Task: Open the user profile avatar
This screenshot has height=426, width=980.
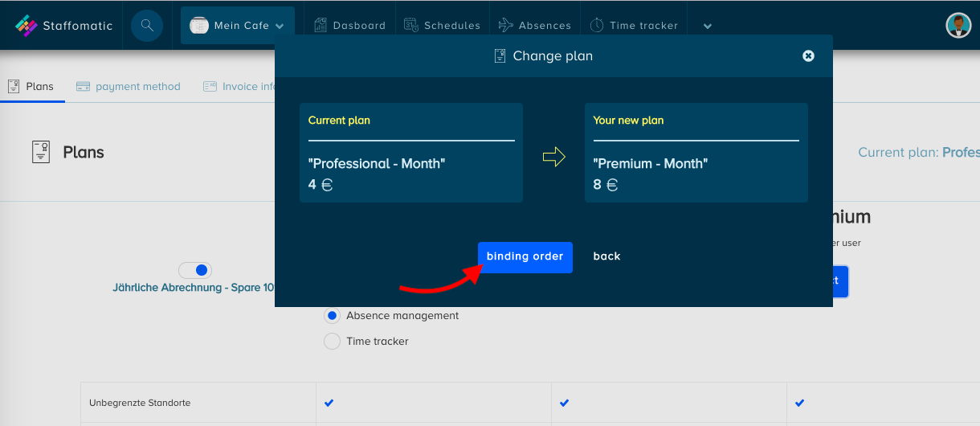Action: point(958,26)
